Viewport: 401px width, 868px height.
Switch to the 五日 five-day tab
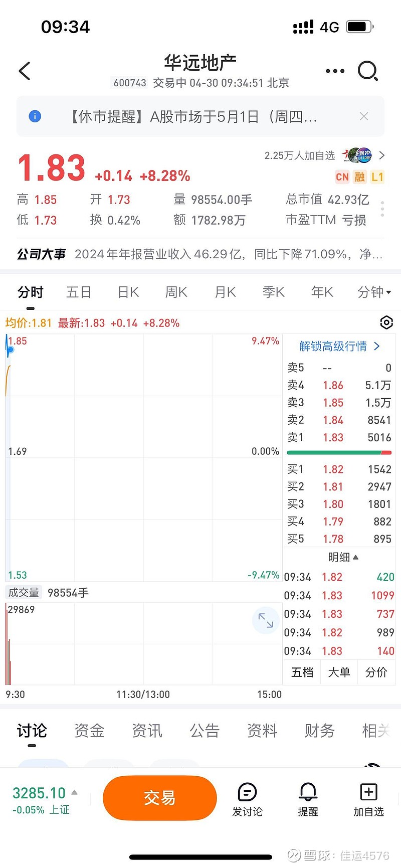tap(79, 292)
